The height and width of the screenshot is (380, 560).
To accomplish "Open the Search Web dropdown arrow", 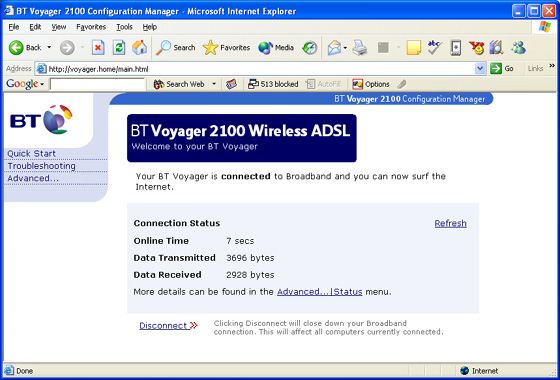I will tap(214, 84).
